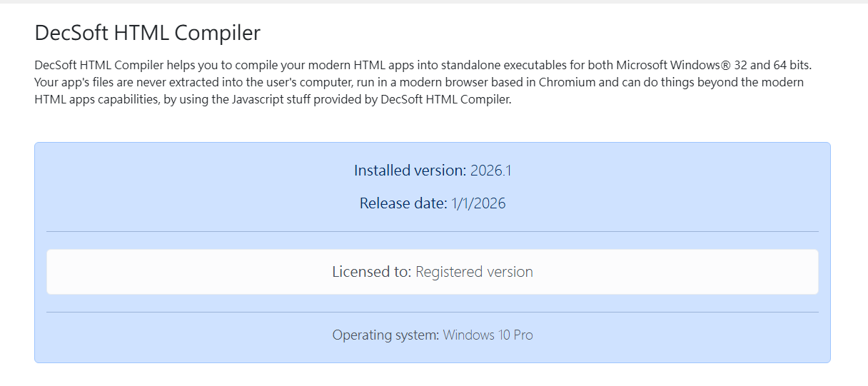Click the "Licensed to:" label
868x386 pixels.
click(x=372, y=272)
